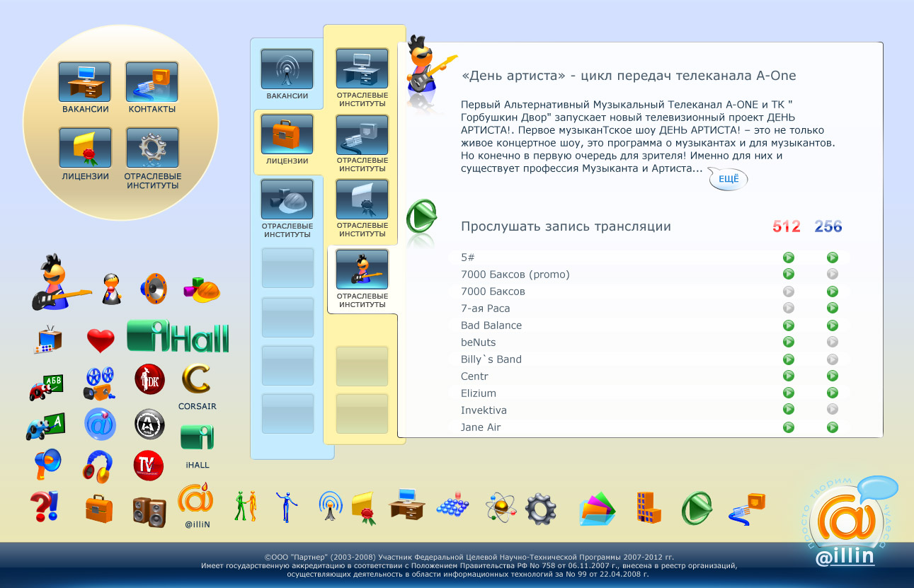Viewport: 914px width, 588px height.
Task: Select the Вакансии antenna tab in blue panel
Action: 287,69
